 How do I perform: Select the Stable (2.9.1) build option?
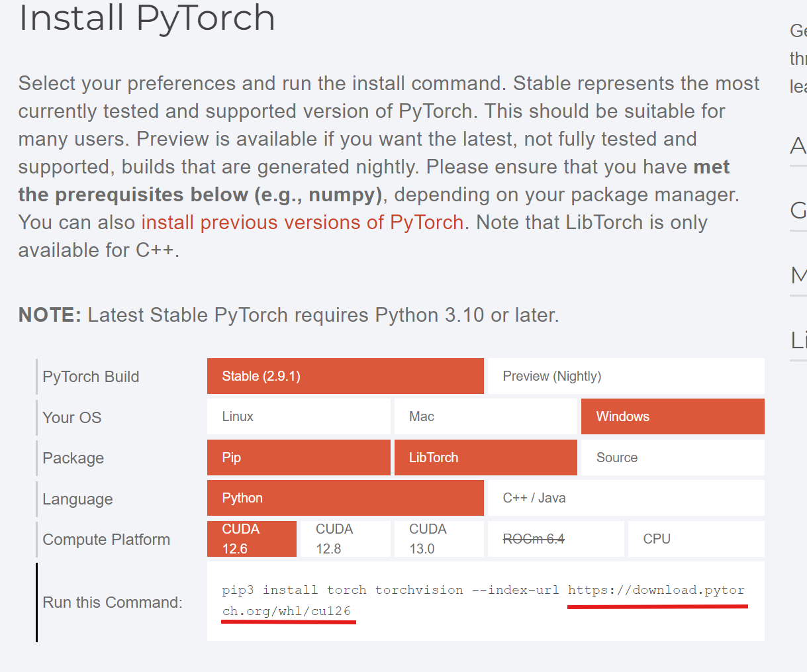[x=345, y=376]
